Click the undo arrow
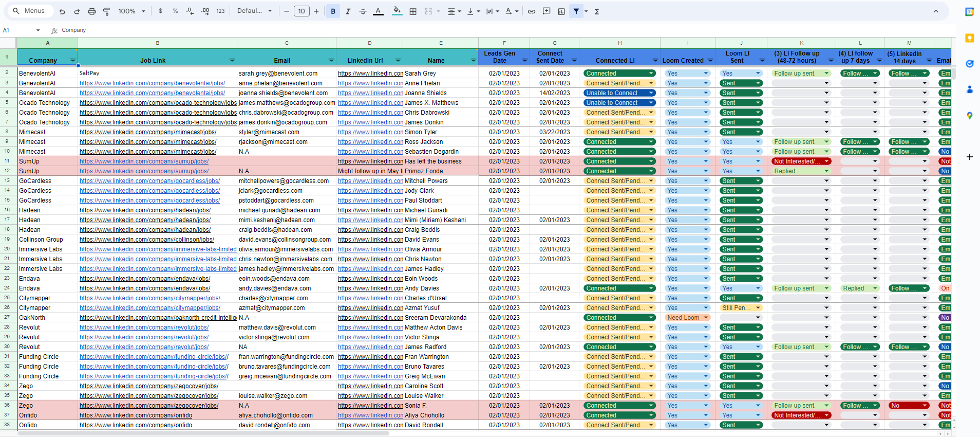 point(62,11)
